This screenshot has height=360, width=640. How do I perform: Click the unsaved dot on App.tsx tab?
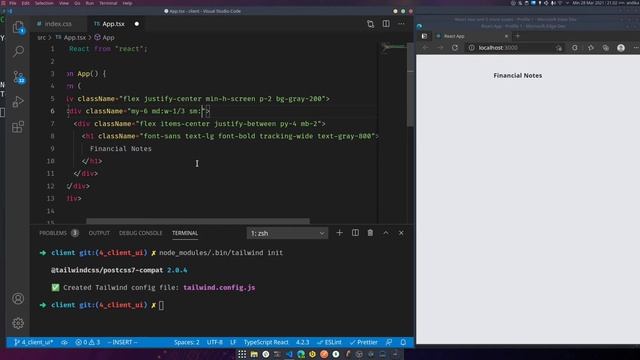(x=137, y=24)
